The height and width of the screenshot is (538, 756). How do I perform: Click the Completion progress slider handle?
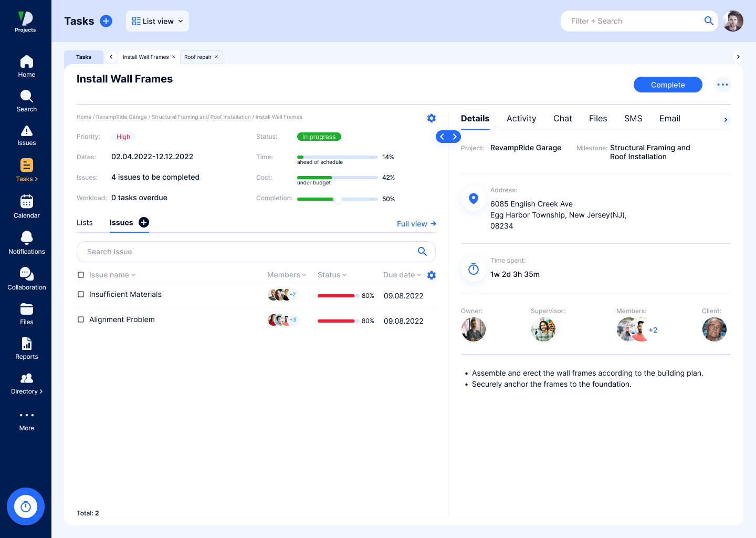[x=338, y=199]
